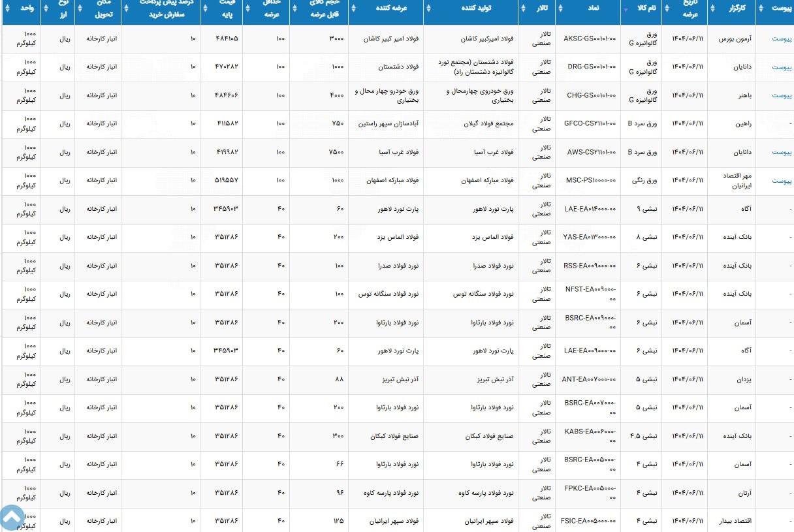Click sort arrows of تولید کننده header

[428, 8]
